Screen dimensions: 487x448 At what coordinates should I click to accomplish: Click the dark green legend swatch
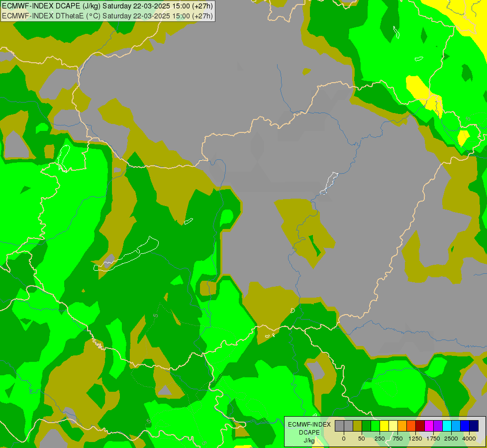(x=367, y=426)
